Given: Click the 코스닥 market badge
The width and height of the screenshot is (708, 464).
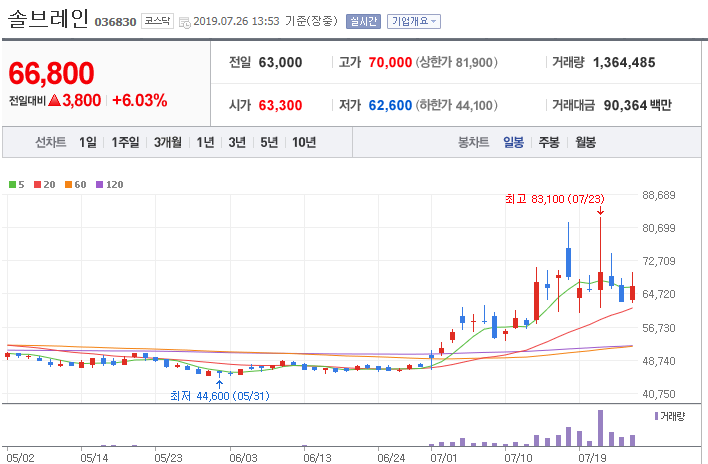Looking at the screenshot, I should (x=157, y=21).
